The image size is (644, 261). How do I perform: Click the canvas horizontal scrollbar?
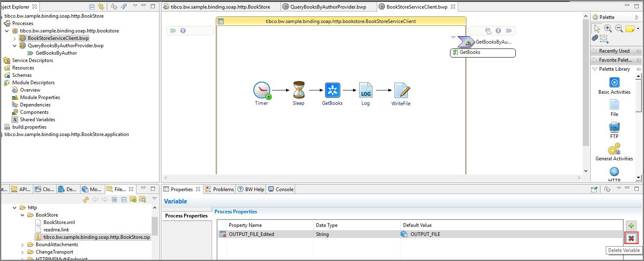(372, 178)
